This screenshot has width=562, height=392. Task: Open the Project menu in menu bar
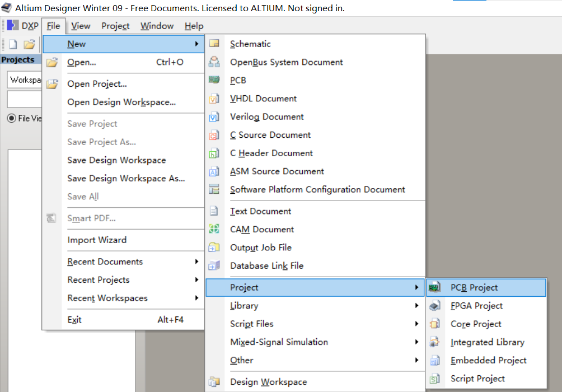point(115,26)
